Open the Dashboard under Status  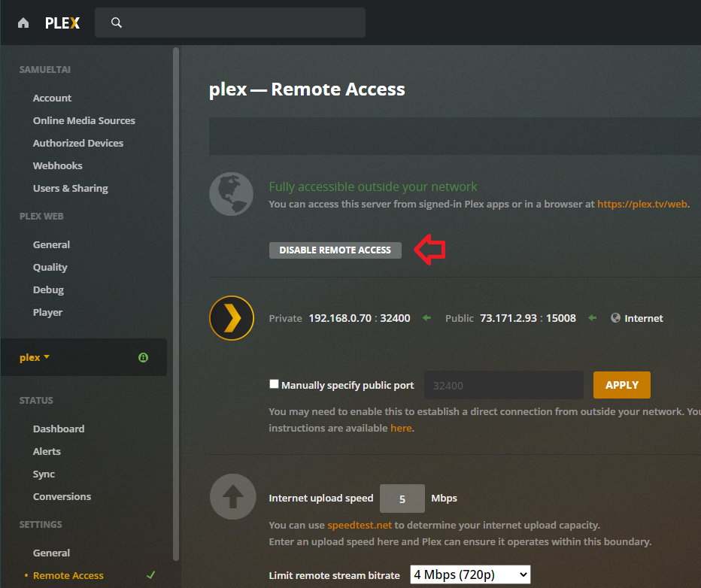coord(59,429)
